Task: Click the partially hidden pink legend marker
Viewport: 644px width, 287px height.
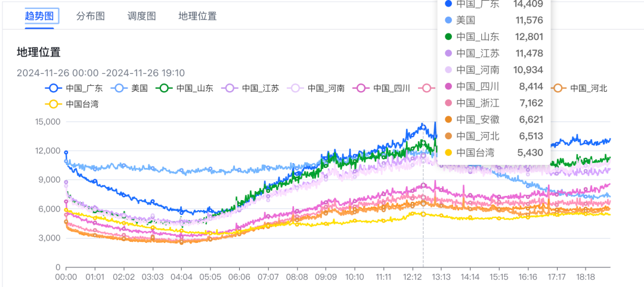Action: click(x=428, y=88)
